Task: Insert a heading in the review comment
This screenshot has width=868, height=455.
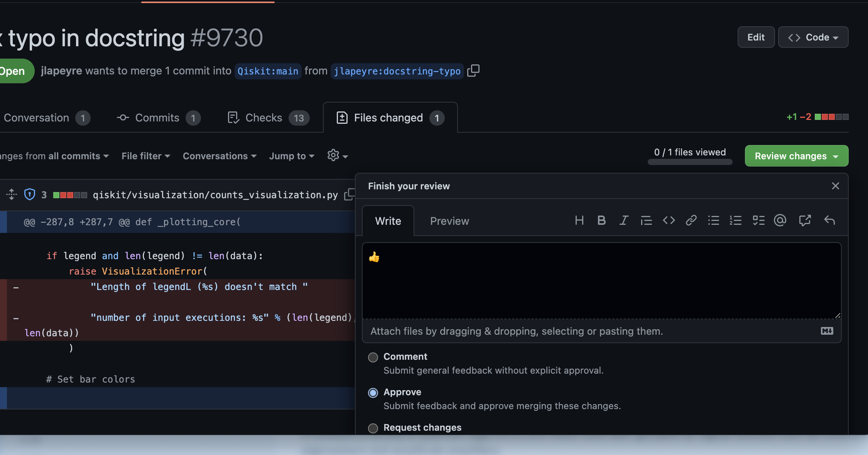Action: [x=579, y=221]
